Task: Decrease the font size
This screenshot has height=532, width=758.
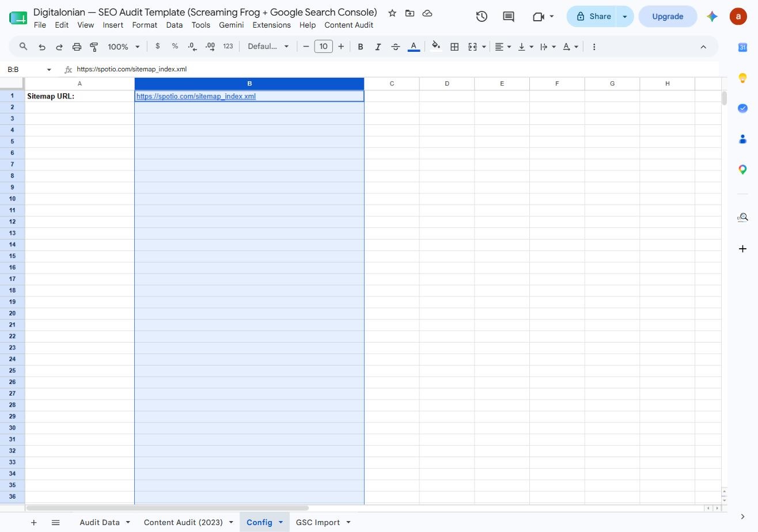Action: click(x=306, y=47)
